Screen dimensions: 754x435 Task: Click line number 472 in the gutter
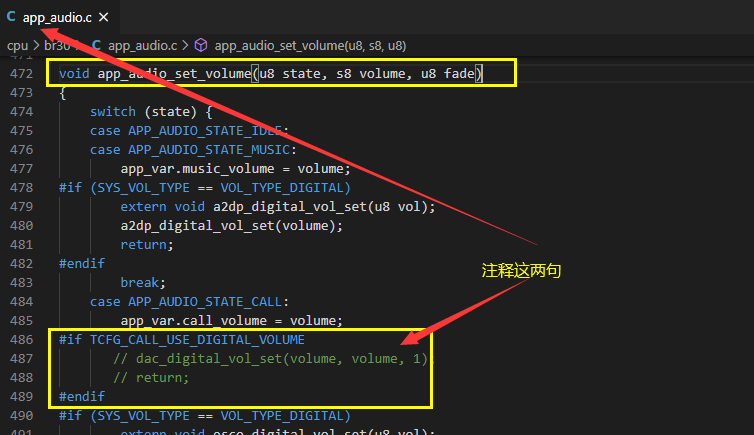click(x=22, y=74)
